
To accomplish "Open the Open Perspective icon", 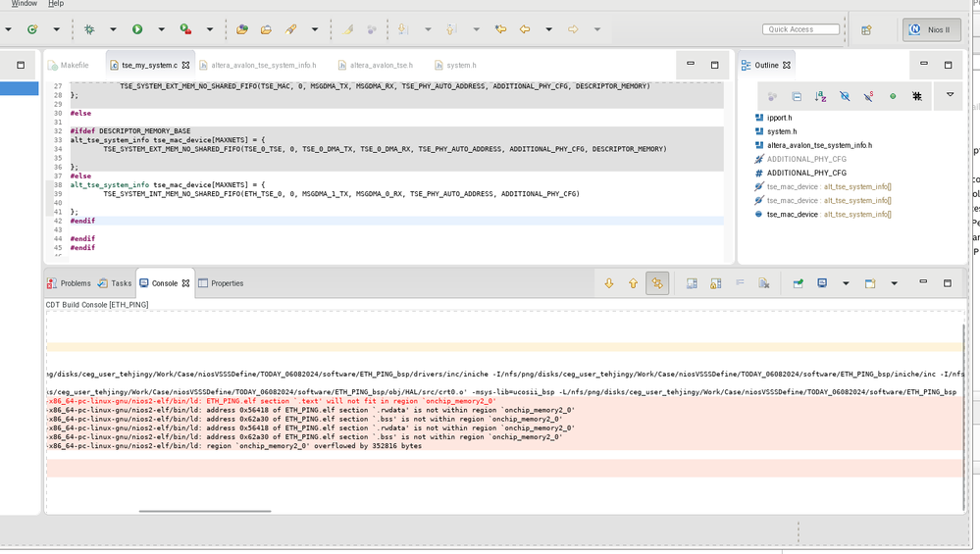I will pyautogui.click(x=866, y=29).
